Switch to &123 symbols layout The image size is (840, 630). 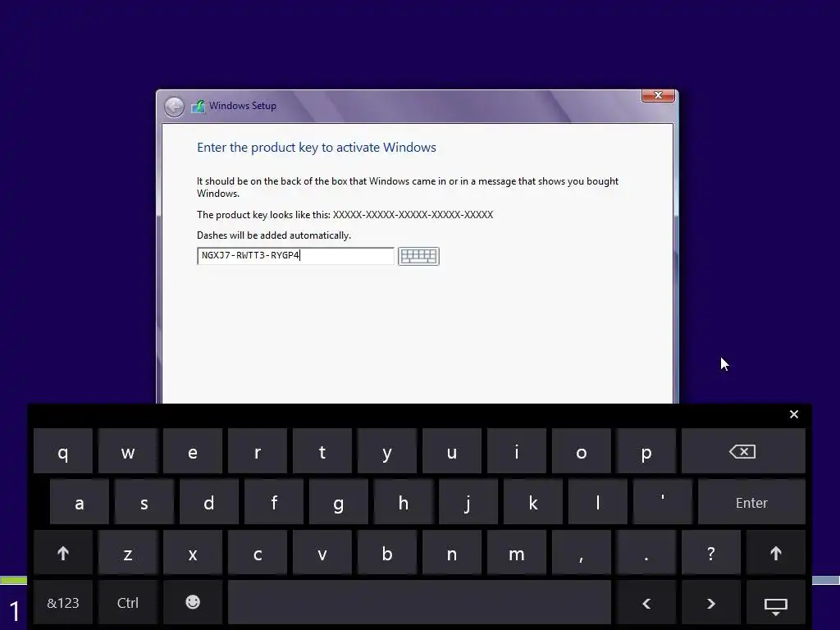point(62,603)
